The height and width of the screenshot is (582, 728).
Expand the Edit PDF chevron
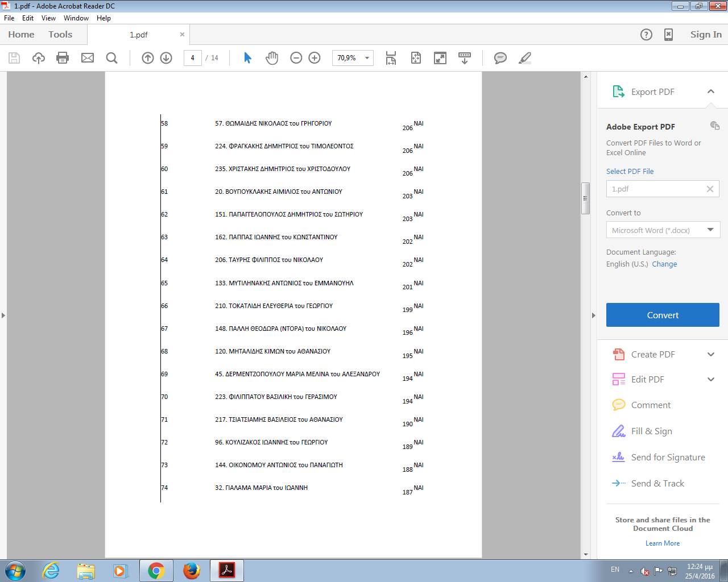pyautogui.click(x=711, y=379)
